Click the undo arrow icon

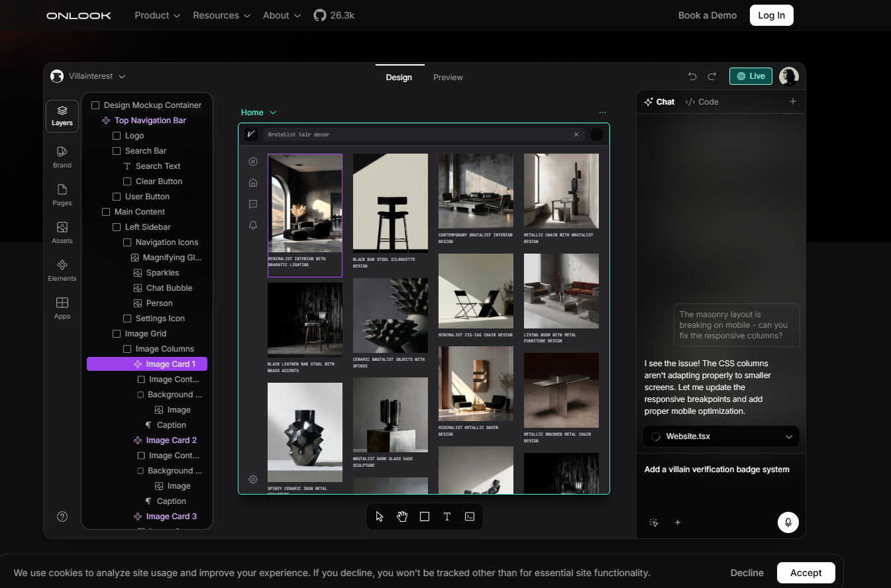click(692, 76)
